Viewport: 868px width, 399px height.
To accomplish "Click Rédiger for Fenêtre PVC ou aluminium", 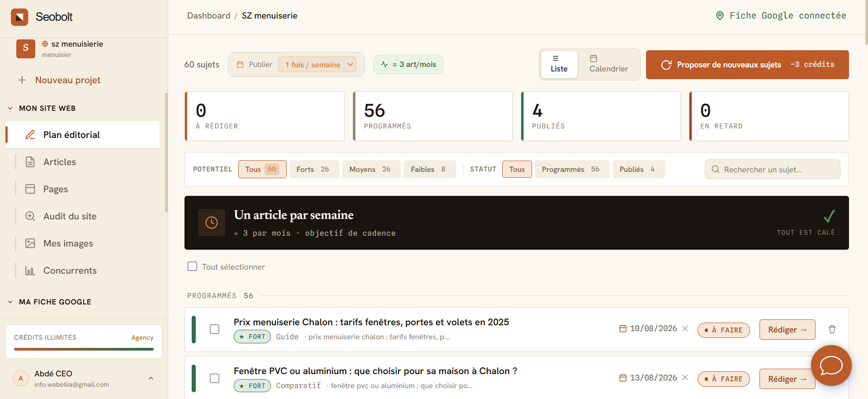I will 787,379.
